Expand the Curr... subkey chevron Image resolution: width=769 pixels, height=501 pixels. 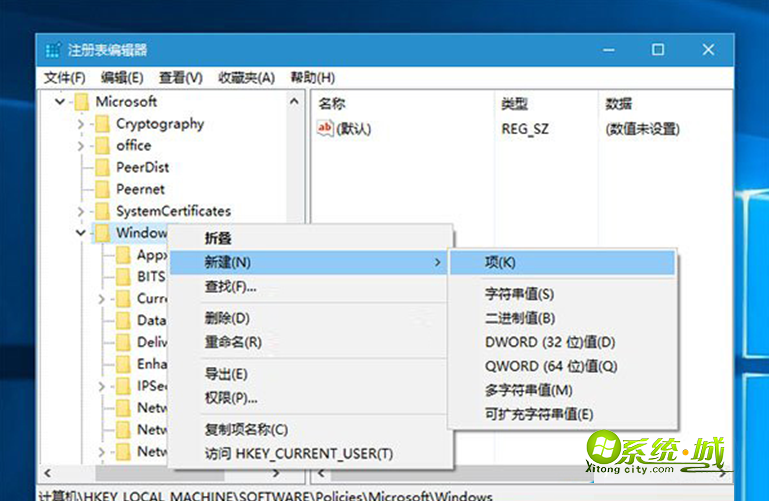click(102, 299)
